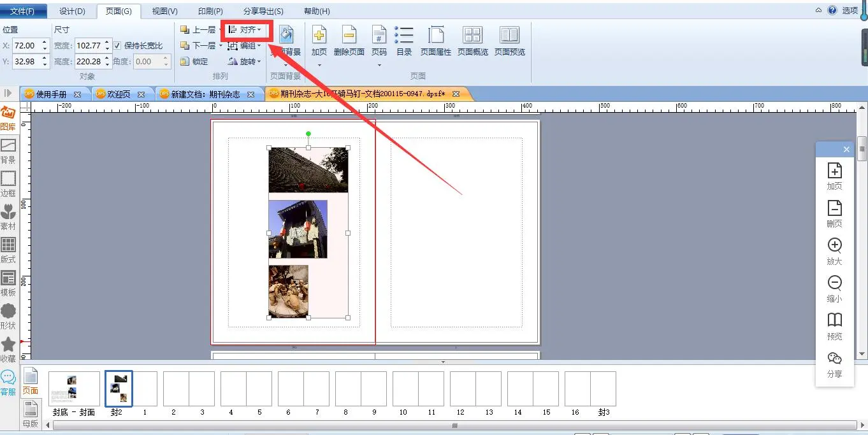The image size is (868, 435).
Task: Open the 图库 image library panel
Action: (8, 119)
